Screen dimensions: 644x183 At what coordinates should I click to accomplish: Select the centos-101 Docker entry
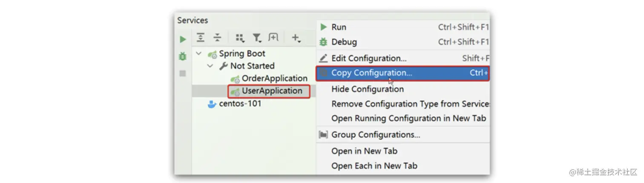(x=240, y=103)
